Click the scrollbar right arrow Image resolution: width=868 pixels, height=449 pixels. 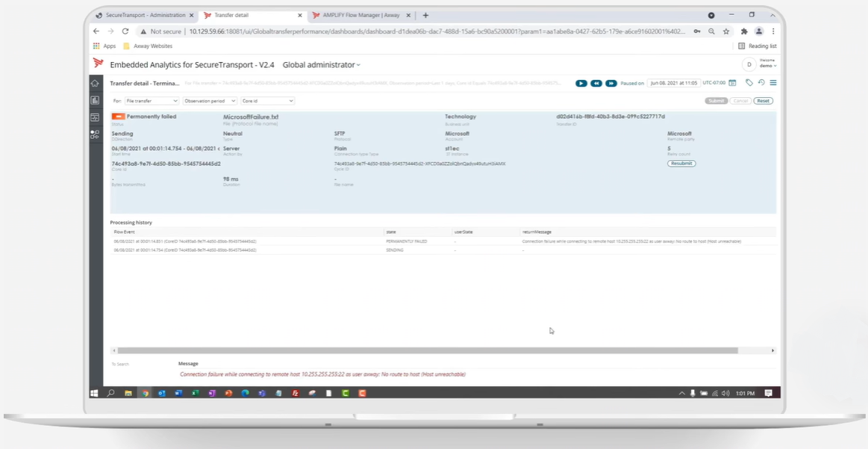click(x=772, y=350)
